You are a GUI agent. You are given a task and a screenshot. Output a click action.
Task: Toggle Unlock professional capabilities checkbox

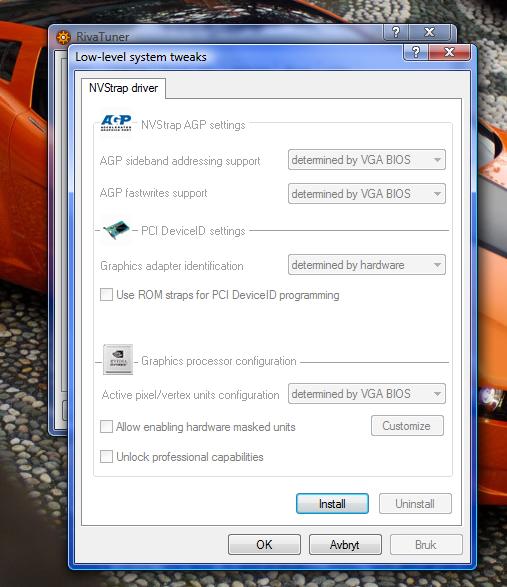coord(106,456)
